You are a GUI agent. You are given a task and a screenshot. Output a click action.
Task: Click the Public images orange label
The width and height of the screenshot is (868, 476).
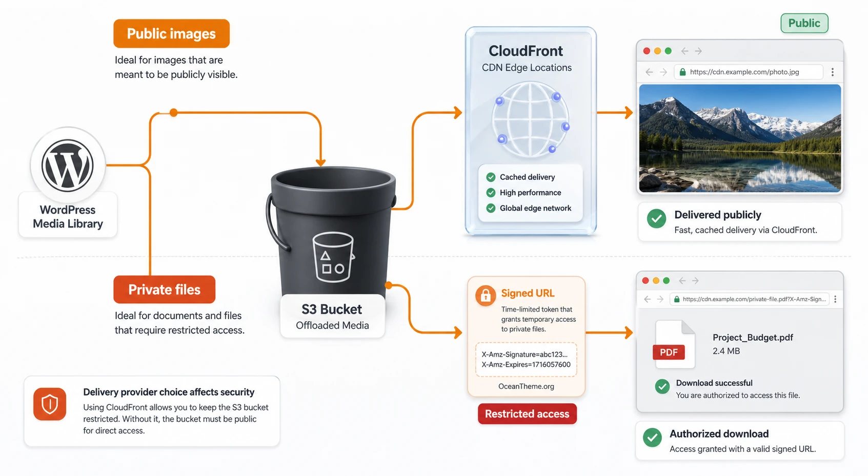point(171,34)
